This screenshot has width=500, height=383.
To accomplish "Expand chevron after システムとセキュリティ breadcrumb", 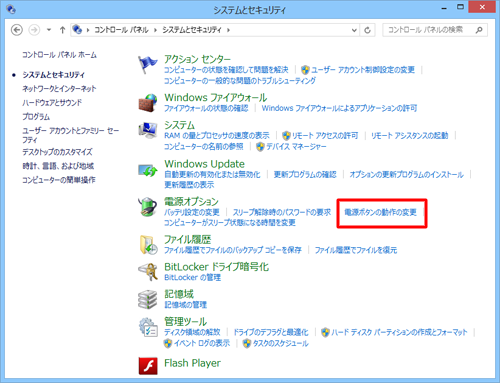I will [228, 30].
